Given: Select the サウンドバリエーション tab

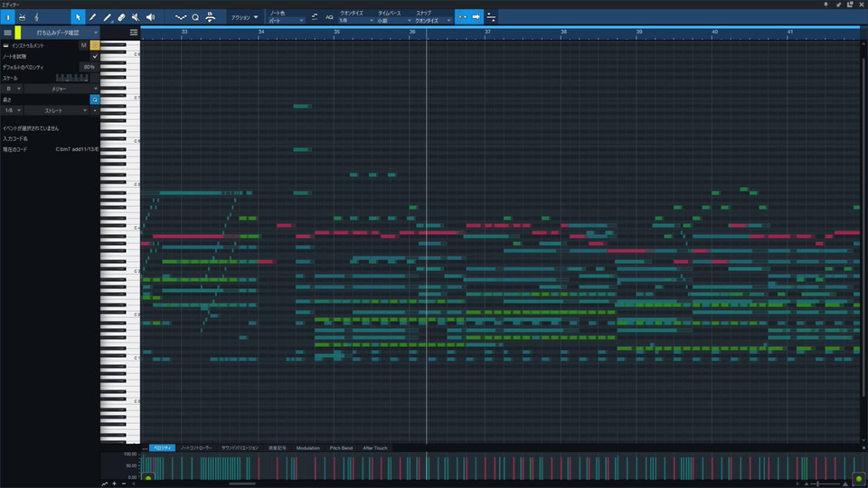Looking at the screenshot, I should (x=240, y=447).
